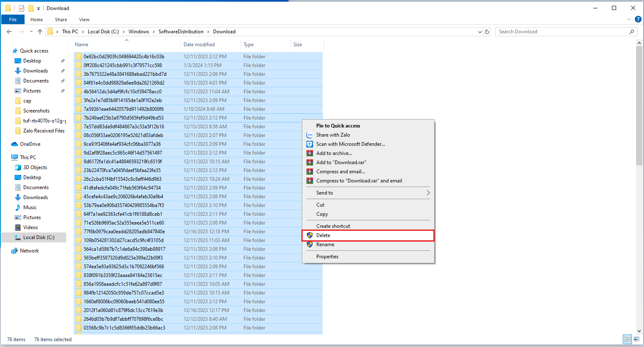Screen dimensions: 644x347
Task: Open 3D Objects under This PC
Action: pos(35,167)
